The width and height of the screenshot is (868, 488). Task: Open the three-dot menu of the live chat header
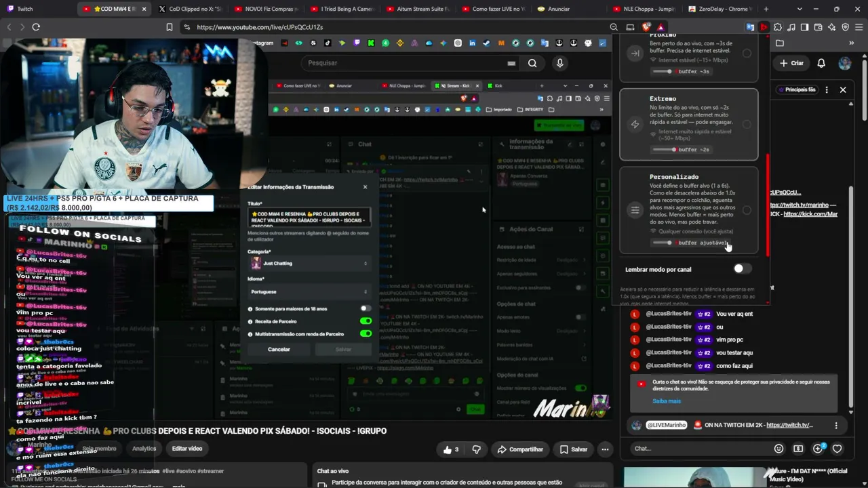[826, 89]
